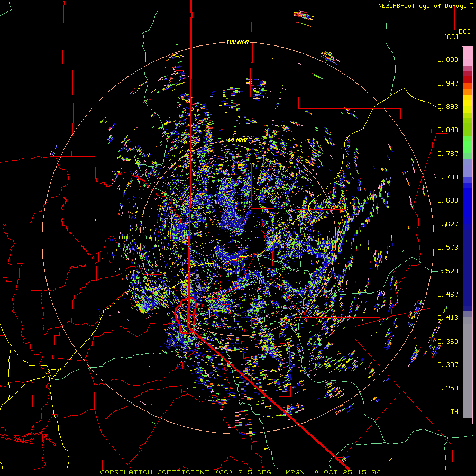Click the 0.253 legend value
Screen dimensions: 476x476
click(448, 388)
